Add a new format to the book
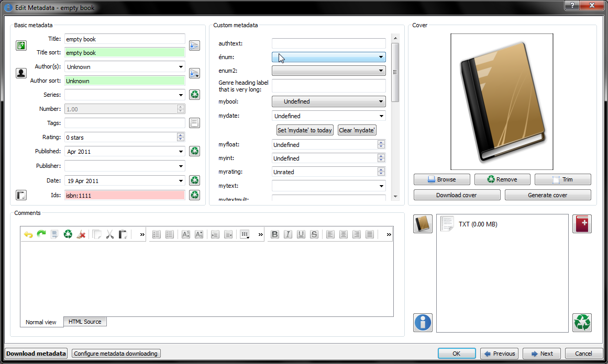This screenshot has width=608, height=364. click(x=582, y=224)
